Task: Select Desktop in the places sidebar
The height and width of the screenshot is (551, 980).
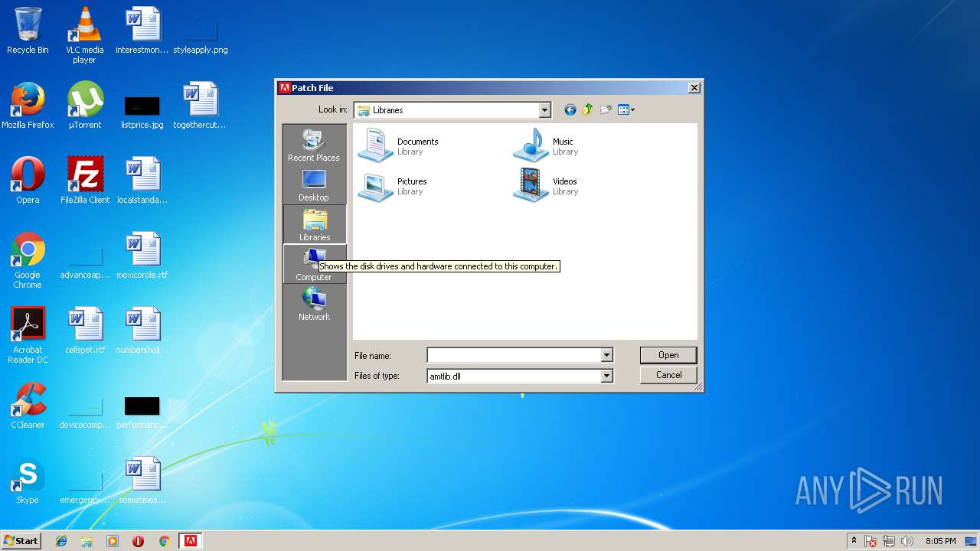Action: [x=314, y=185]
